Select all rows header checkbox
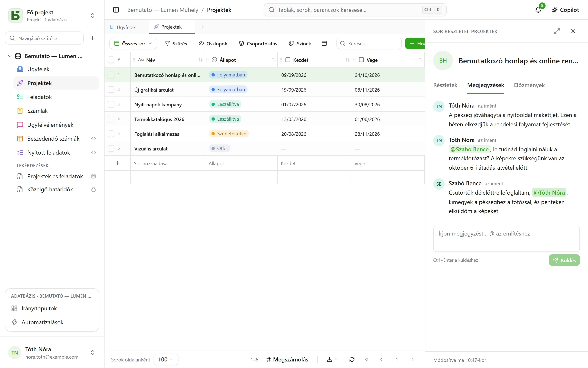Viewport: 588px width, 368px height. [x=111, y=60]
